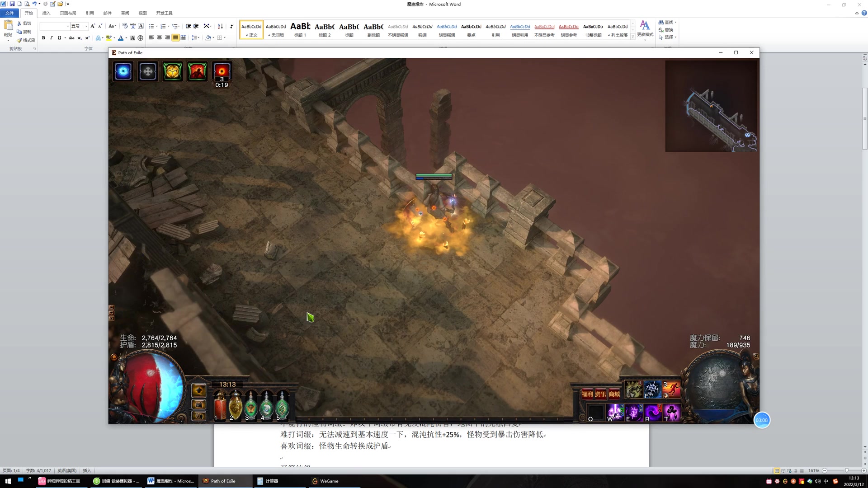Screen dimensions: 868x488
Task: Open the font size dropdown showing 五号
Action: (86, 26)
